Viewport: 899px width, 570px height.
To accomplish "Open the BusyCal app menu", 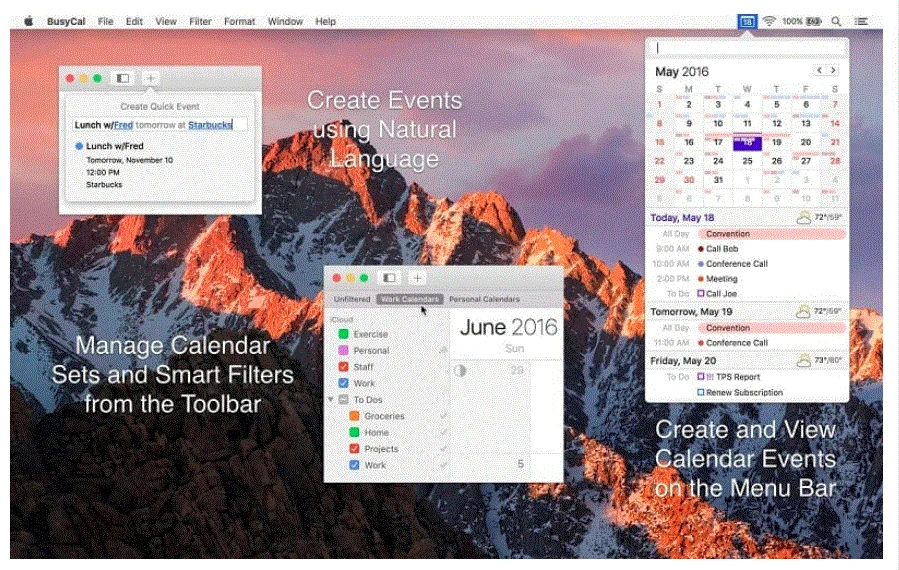I will 66,21.
